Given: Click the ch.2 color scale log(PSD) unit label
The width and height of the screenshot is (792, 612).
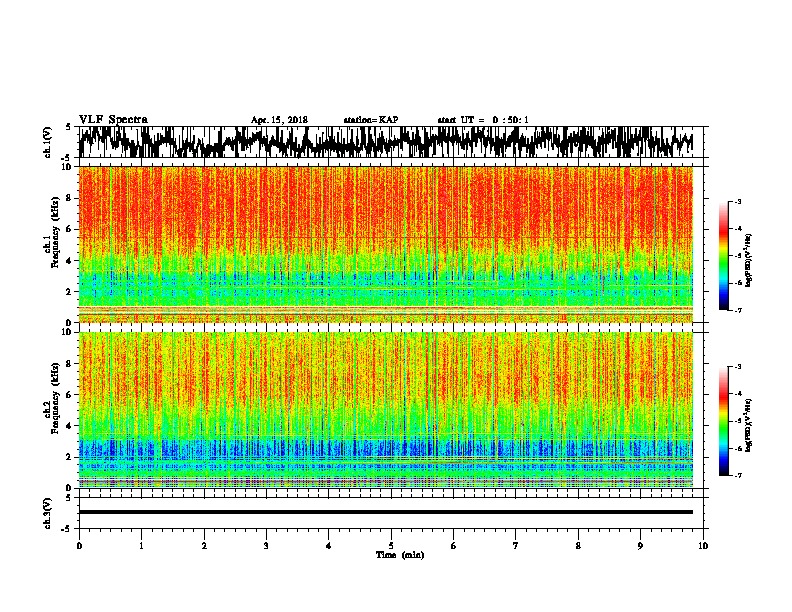Looking at the screenshot, I should click(749, 425).
